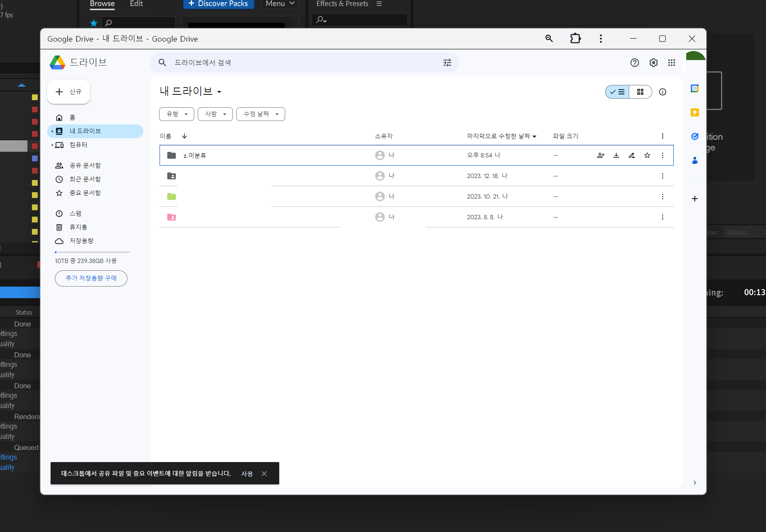766x532 pixels.
Task: Open Contacts side panel icon
Action: click(x=695, y=160)
